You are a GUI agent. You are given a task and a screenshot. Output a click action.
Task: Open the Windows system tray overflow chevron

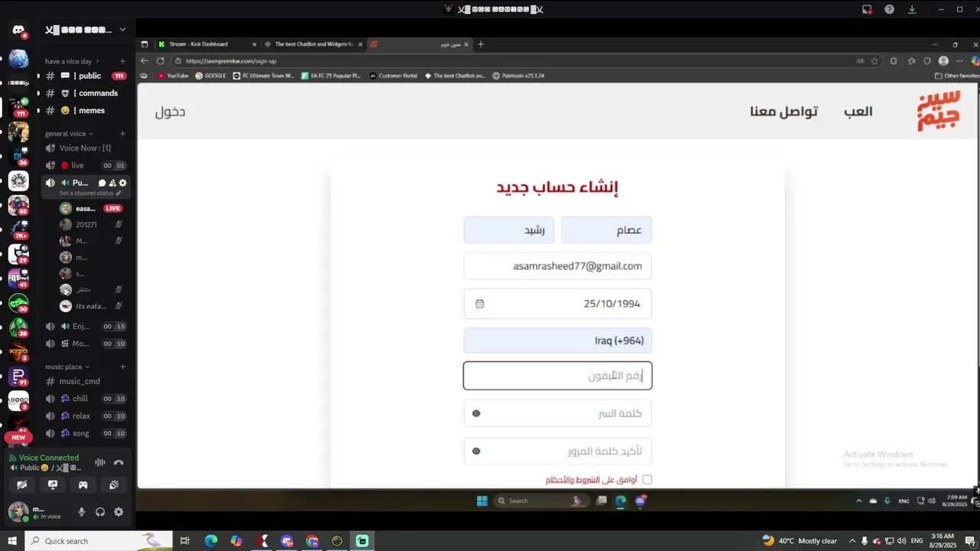[x=852, y=541]
